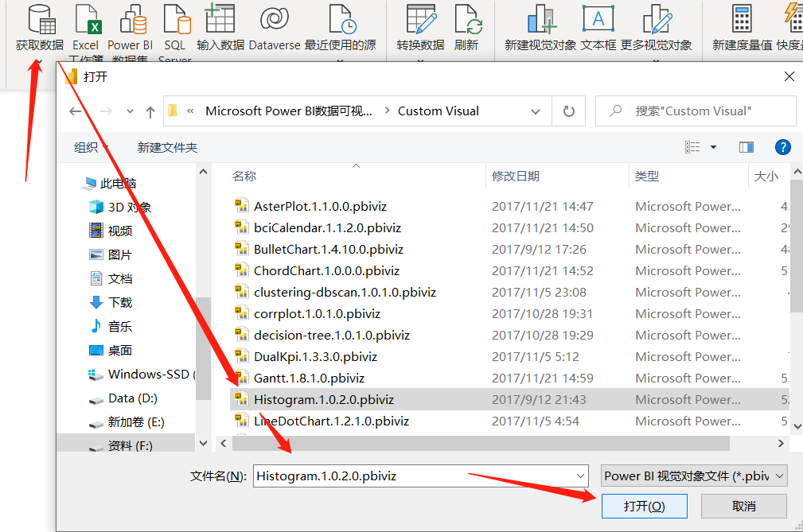Click Custom Visual in the address path
The image size is (803, 532).
point(439,111)
